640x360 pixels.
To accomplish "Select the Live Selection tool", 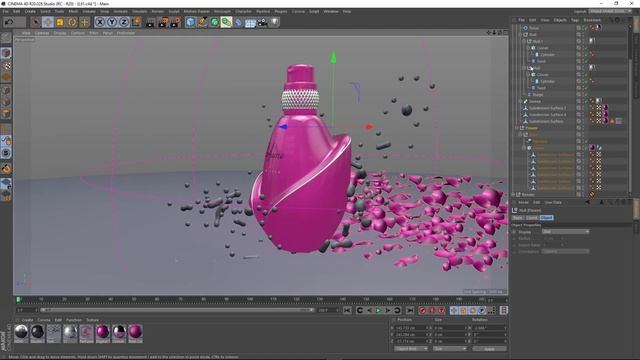I will [x=36, y=22].
